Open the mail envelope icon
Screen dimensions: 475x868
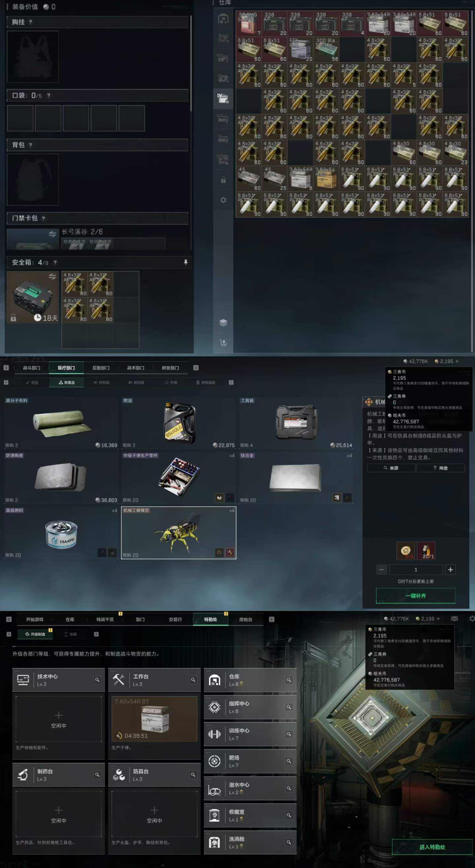point(455,619)
